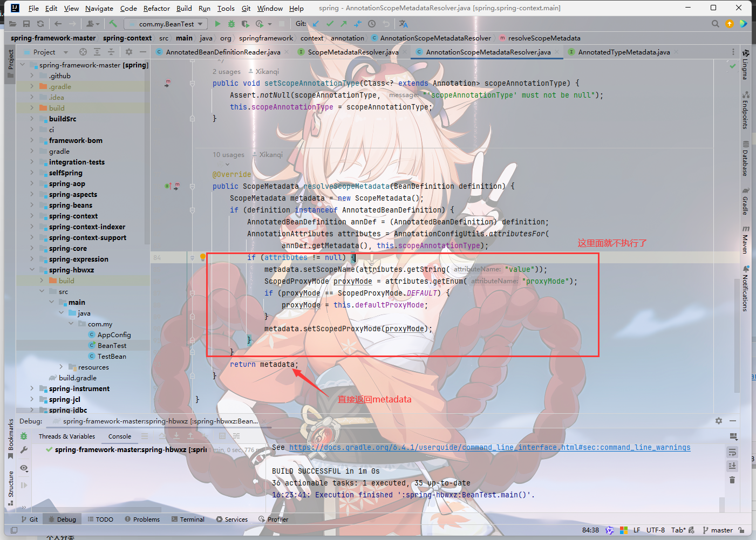
Task: Push commits with the green up-right arrow
Action: tap(344, 24)
